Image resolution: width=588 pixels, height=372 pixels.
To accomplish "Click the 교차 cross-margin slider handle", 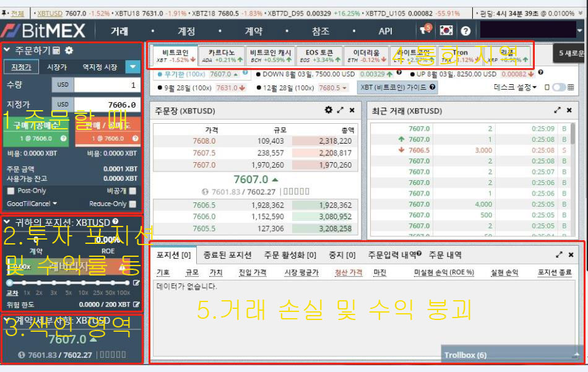I will tap(10, 283).
